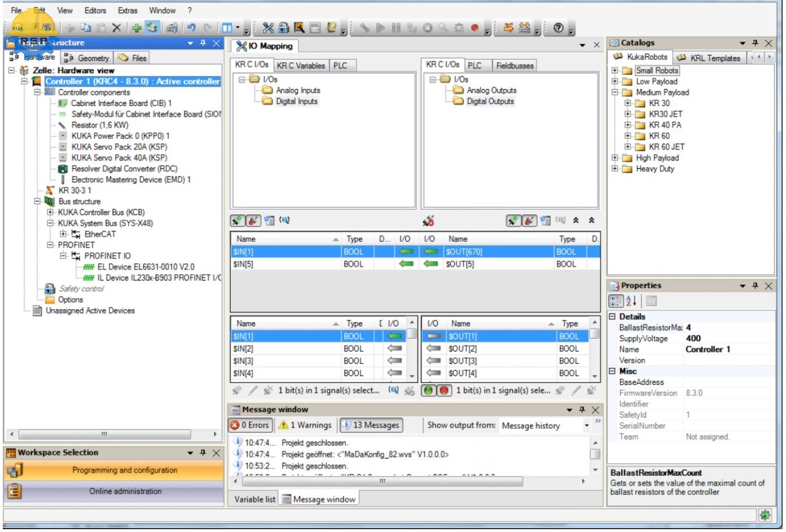Open the Editors menu
786x532 pixels.
pyautogui.click(x=95, y=10)
